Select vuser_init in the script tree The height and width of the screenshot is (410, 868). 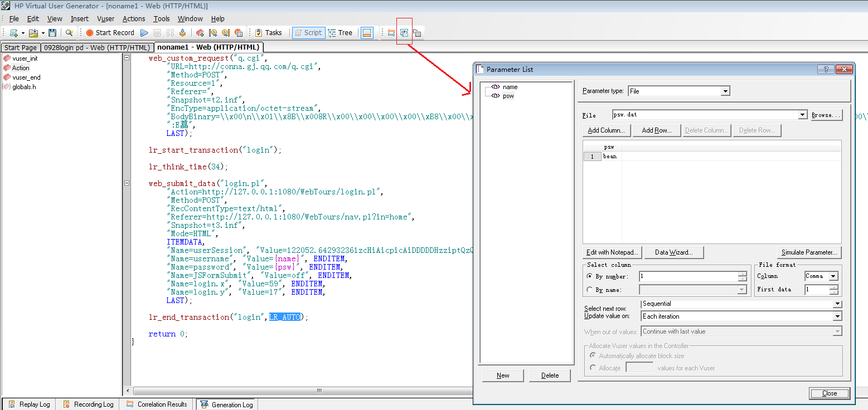[25, 58]
